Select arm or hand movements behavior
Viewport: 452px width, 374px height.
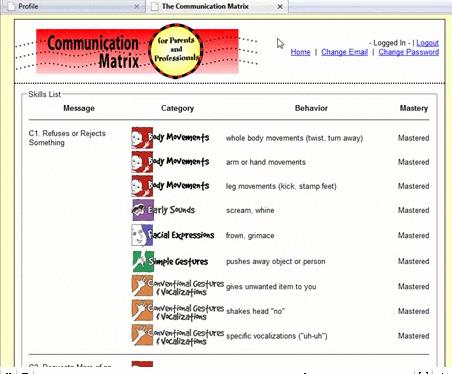tap(266, 162)
